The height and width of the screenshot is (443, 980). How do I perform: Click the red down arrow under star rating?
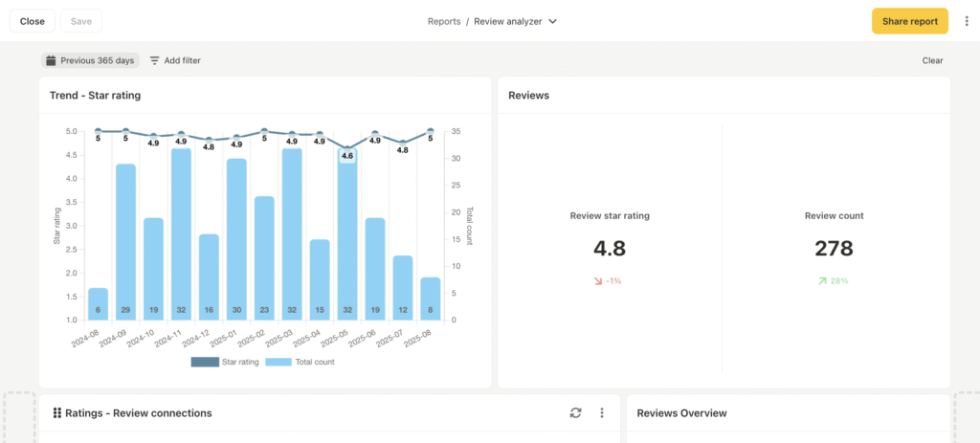point(598,280)
